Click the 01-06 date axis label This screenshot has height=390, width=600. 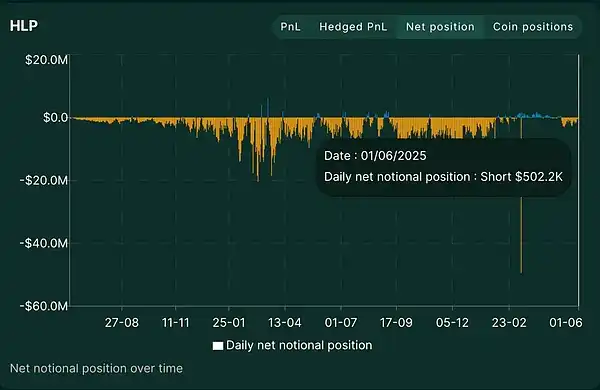(x=566, y=323)
